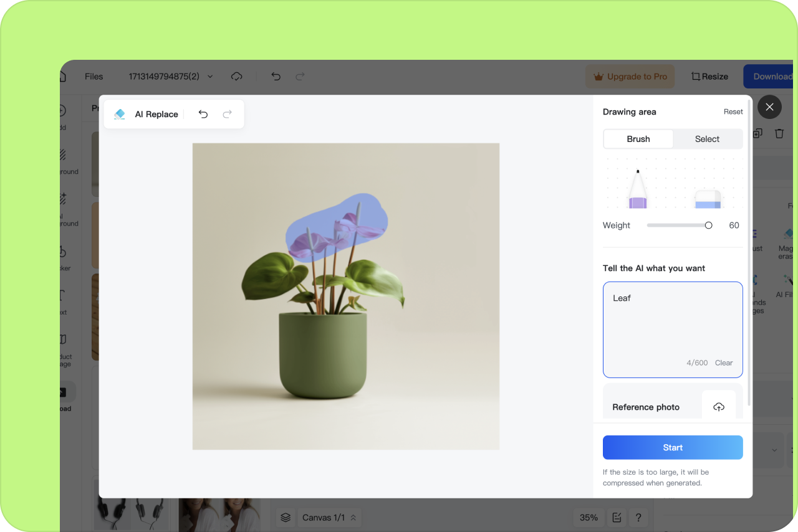The width and height of the screenshot is (798, 532).
Task: Undo in the main editor top bar
Action: tap(276, 77)
